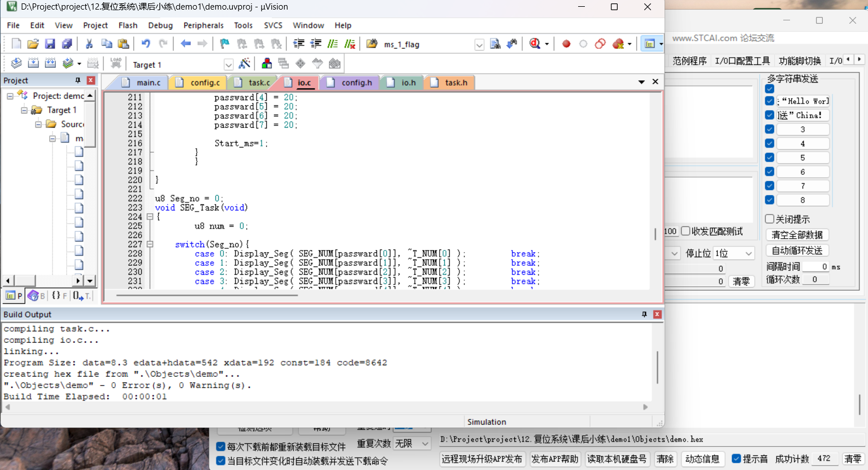Click the 清空全部数据 button
Viewport: 868px width, 470px height.
[x=797, y=235]
